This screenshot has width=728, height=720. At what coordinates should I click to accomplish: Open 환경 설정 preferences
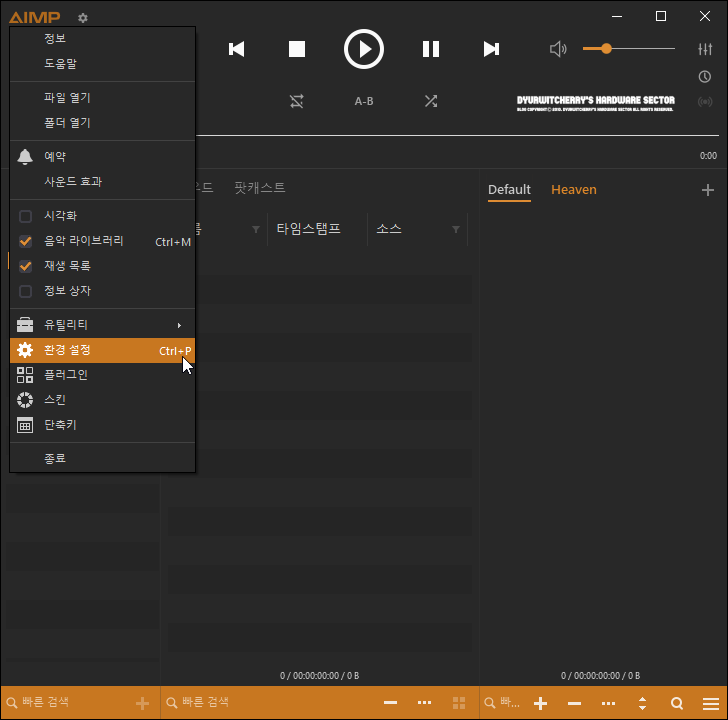(102, 350)
